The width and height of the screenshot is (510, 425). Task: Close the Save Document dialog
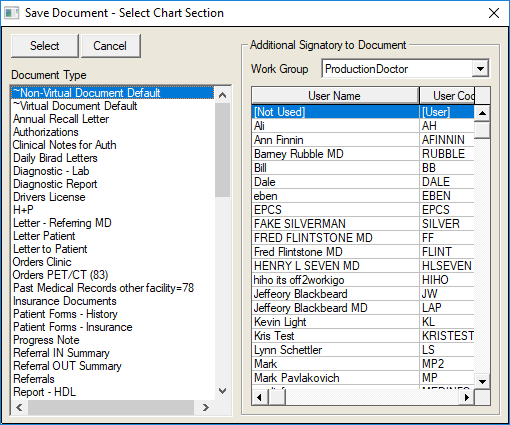[494, 13]
